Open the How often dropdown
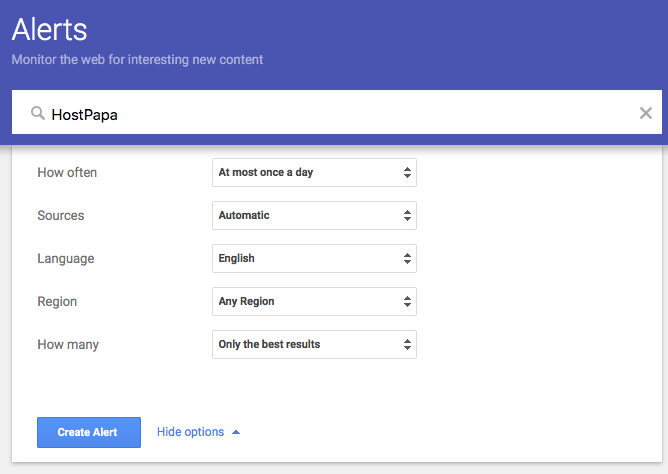The image size is (668, 474). click(x=314, y=172)
